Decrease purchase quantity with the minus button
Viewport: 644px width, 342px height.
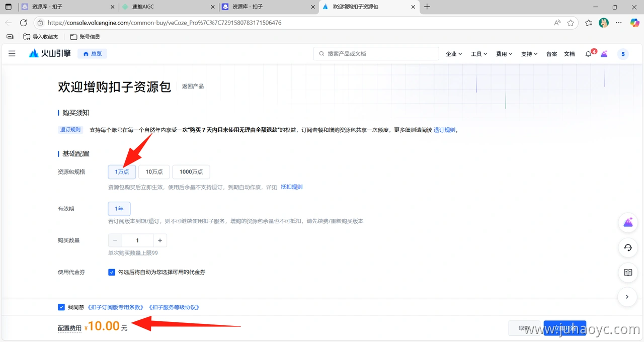click(115, 240)
